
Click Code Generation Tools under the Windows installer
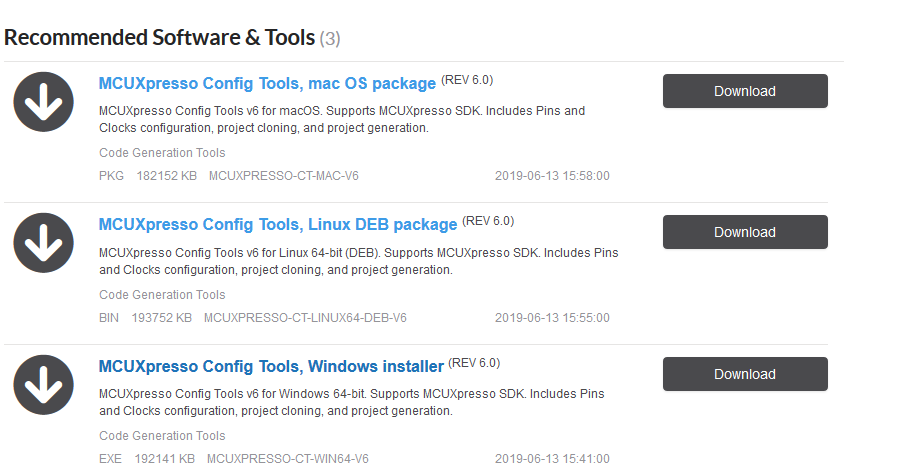162,436
